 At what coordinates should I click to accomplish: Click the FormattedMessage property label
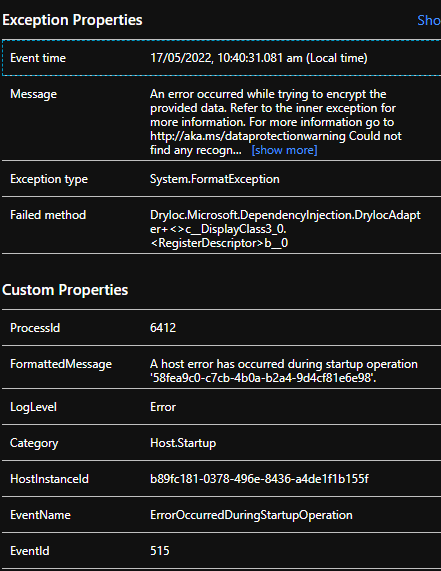coord(61,364)
